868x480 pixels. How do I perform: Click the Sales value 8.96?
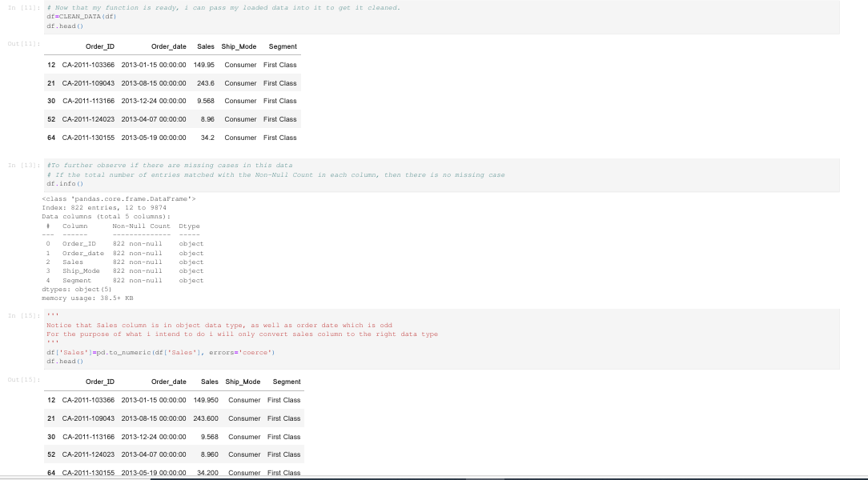pyautogui.click(x=207, y=119)
